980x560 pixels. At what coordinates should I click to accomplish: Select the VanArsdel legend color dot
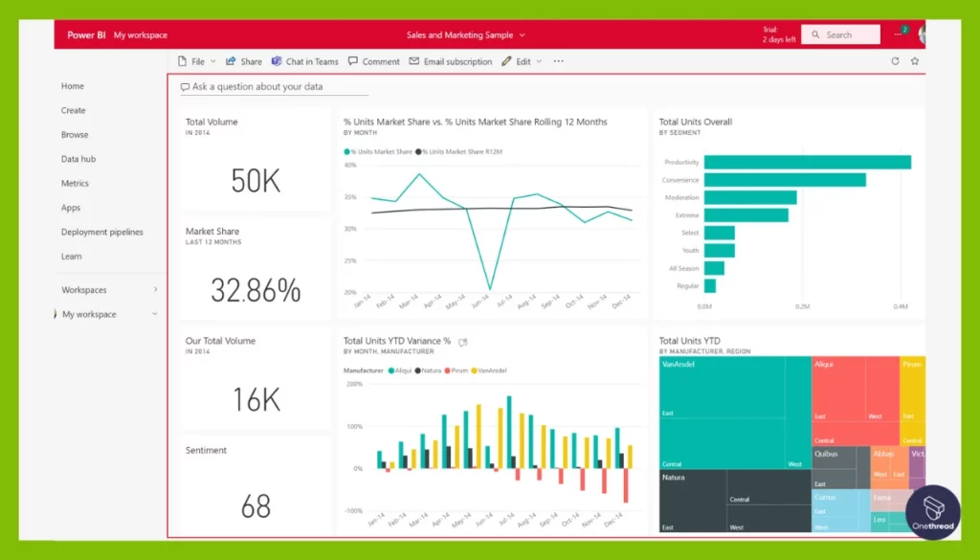coord(474,370)
